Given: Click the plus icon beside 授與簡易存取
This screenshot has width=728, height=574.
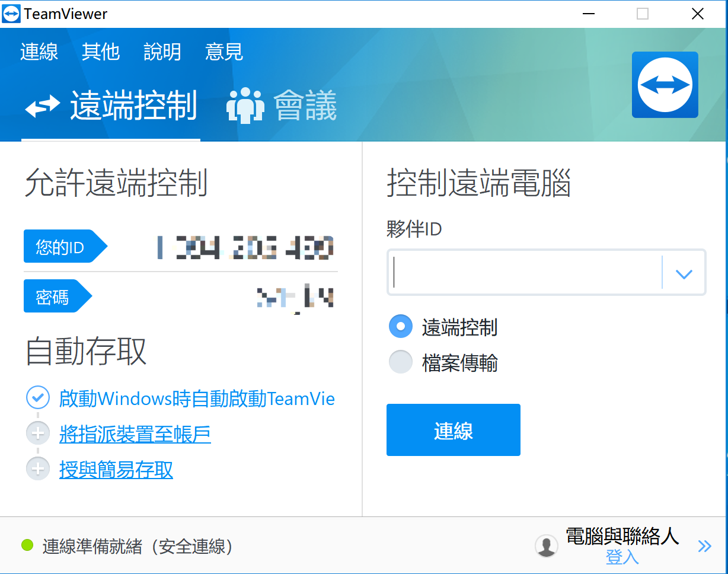Looking at the screenshot, I should [38, 469].
